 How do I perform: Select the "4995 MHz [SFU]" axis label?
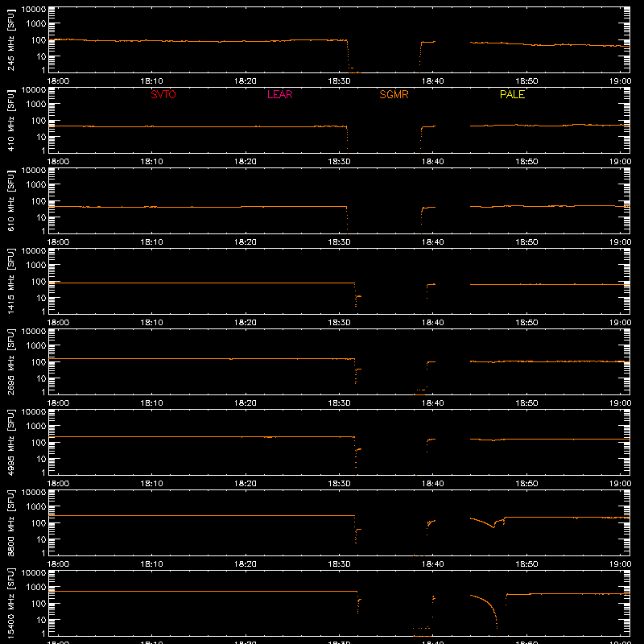click(x=10, y=442)
